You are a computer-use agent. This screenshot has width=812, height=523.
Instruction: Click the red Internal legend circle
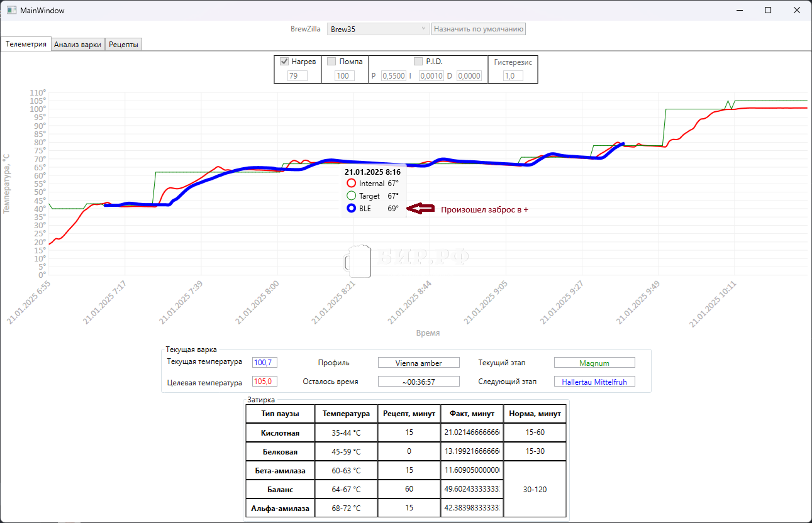[352, 183]
